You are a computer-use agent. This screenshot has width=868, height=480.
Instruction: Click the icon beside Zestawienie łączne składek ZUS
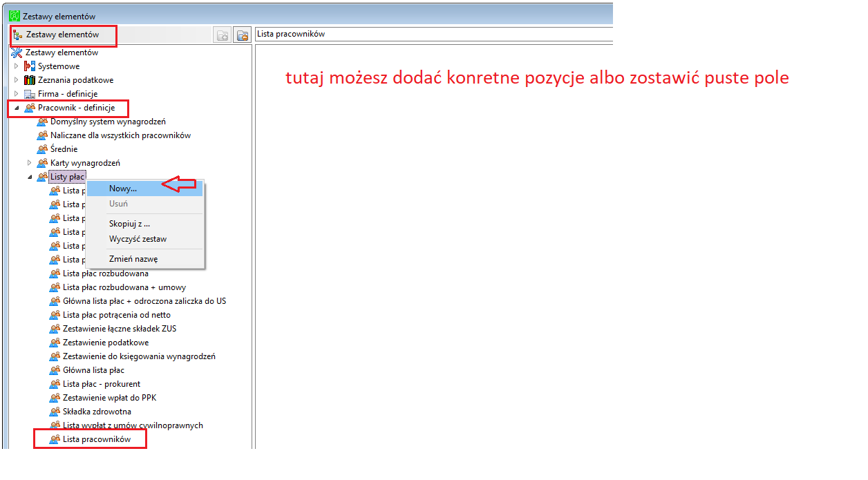(x=55, y=329)
